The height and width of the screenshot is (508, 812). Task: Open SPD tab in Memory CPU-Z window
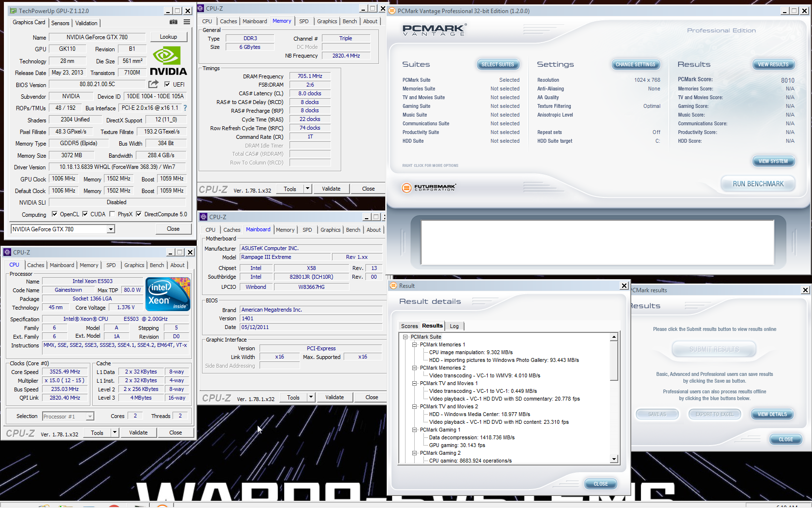click(304, 21)
